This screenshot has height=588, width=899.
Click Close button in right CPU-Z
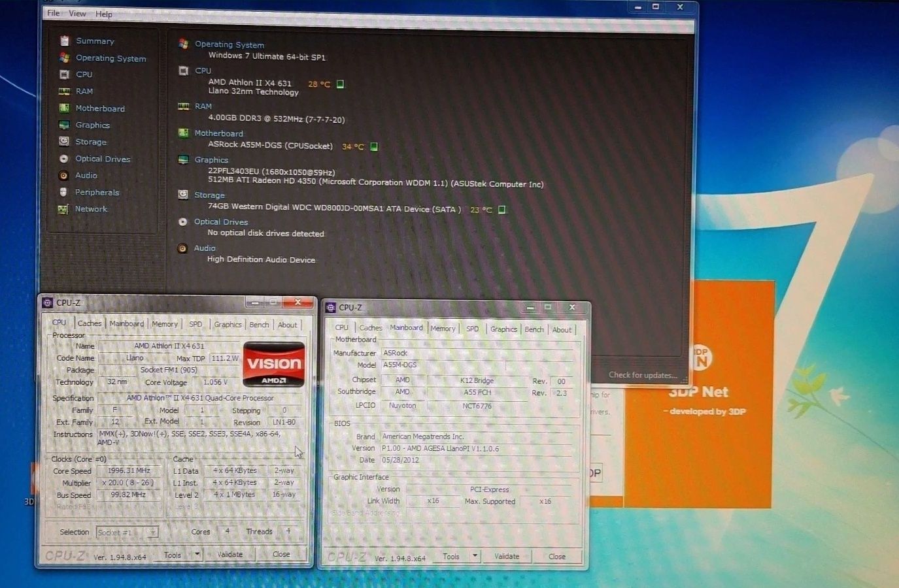coord(557,557)
